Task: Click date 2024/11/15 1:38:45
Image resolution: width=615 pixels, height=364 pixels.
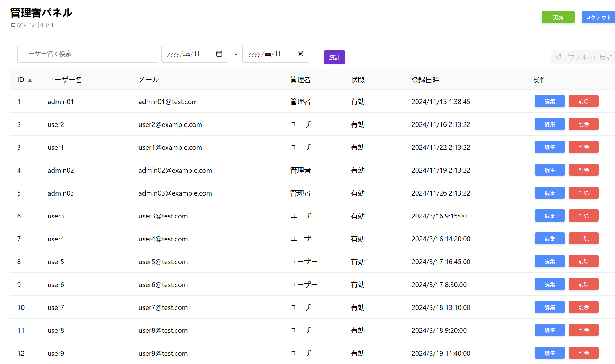Action: (x=441, y=102)
